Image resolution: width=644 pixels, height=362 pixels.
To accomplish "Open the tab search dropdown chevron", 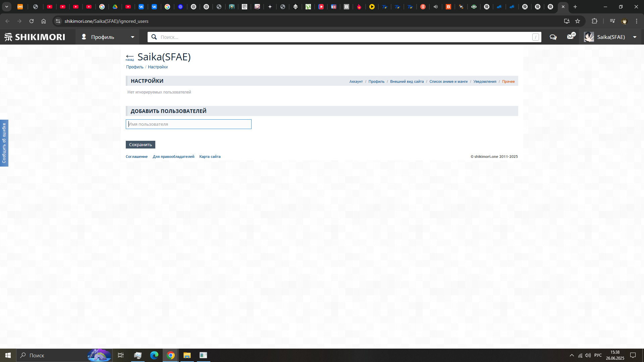I will click(6, 7).
